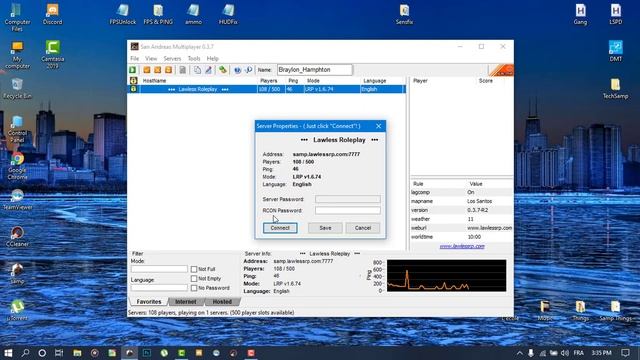Click the magnifier search toolbar icon

(248, 70)
